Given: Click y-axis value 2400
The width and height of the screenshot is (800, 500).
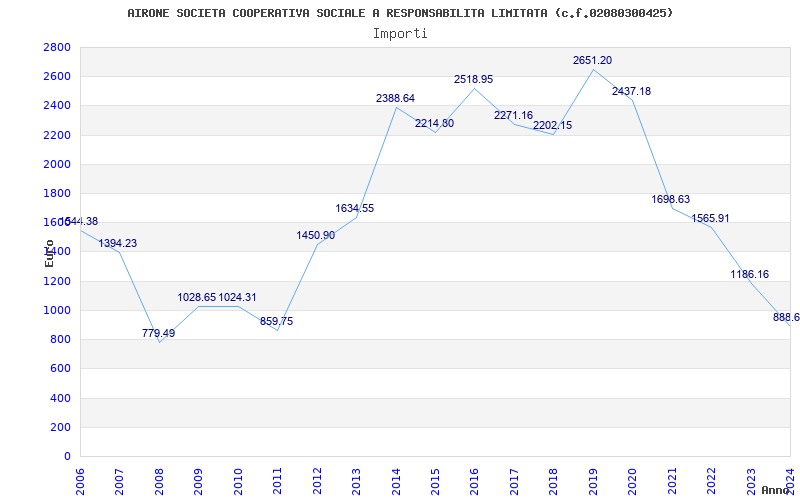Looking at the screenshot, I should click(x=57, y=106).
